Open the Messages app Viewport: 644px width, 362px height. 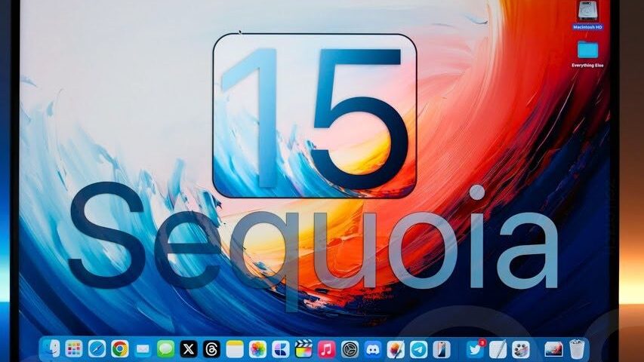(165, 349)
